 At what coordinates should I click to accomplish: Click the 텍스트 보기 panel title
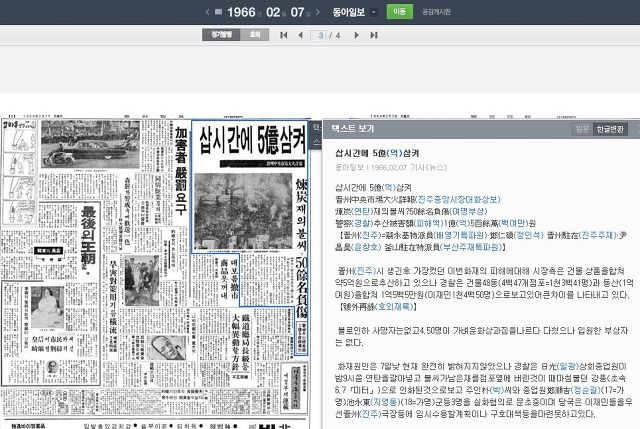tap(353, 129)
